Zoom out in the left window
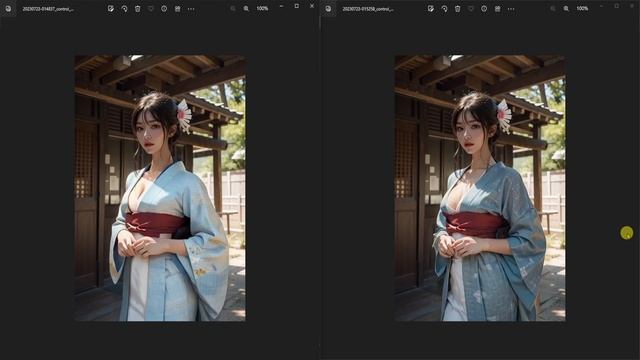The image size is (640, 360). coord(233,9)
